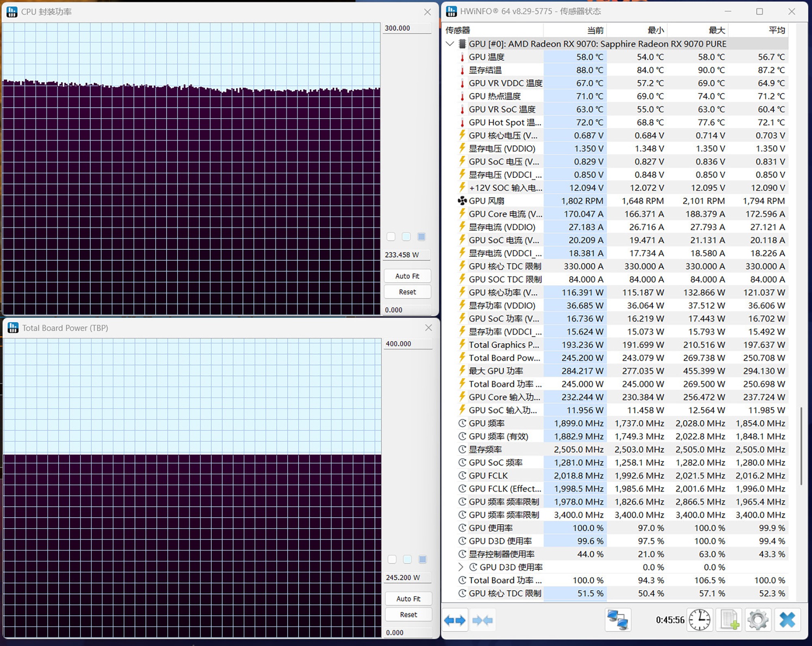Select darker blue swatch in TBP graph
Viewport: 812px width, 646px height.
pyautogui.click(x=422, y=560)
